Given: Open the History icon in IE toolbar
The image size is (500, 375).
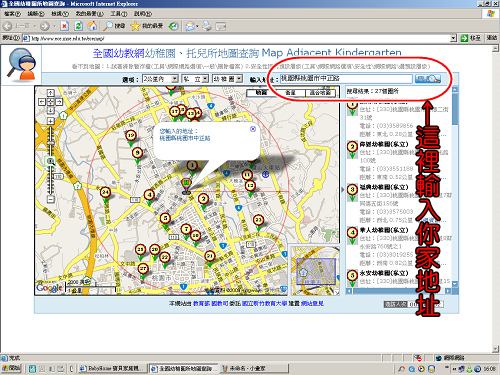Looking at the screenshot, I should coord(173,26).
